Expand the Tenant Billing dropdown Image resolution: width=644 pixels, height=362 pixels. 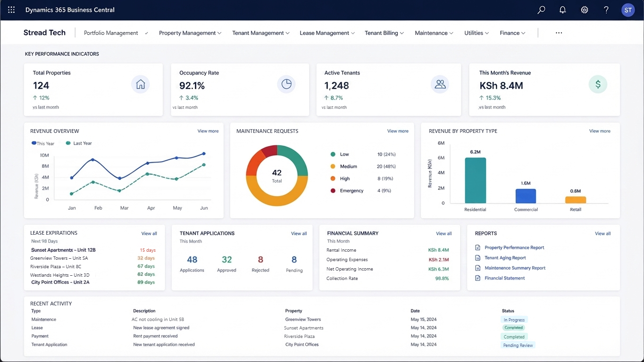(x=385, y=33)
